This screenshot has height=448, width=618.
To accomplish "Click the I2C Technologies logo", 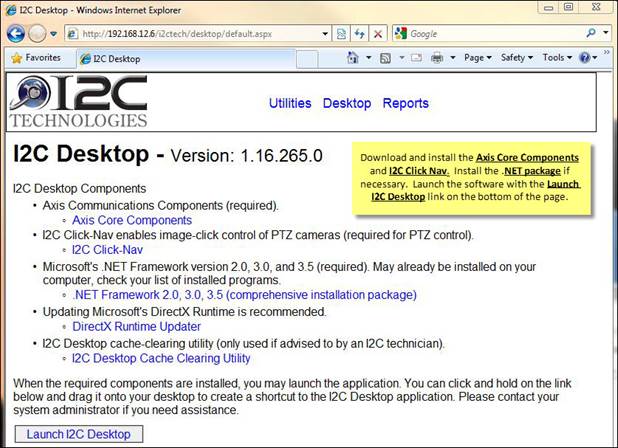I will coord(78,101).
